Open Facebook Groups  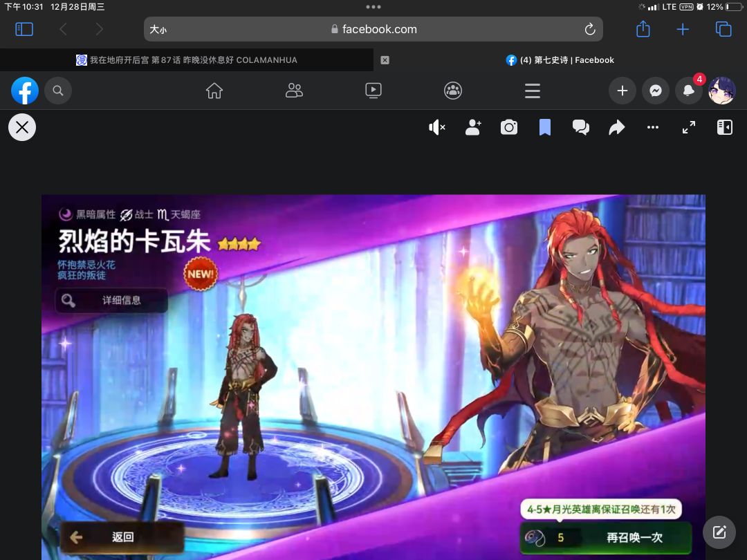[x=453, y=91]
